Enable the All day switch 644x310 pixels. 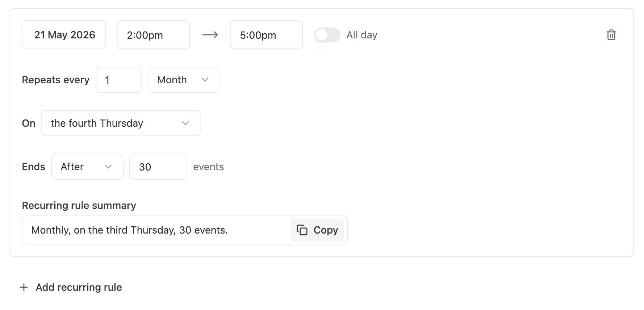(x=327, y=35)
